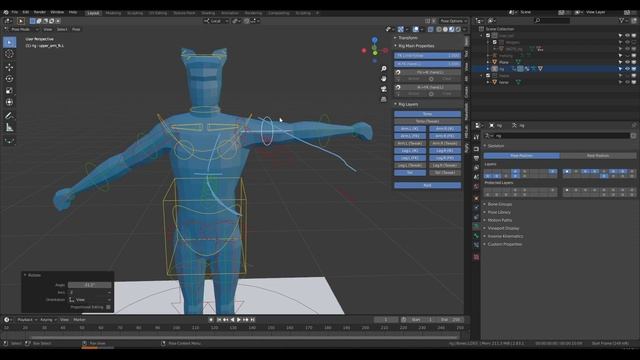640x360 pixels.
Task: Play the animation forward
Action: pos(239,320)
